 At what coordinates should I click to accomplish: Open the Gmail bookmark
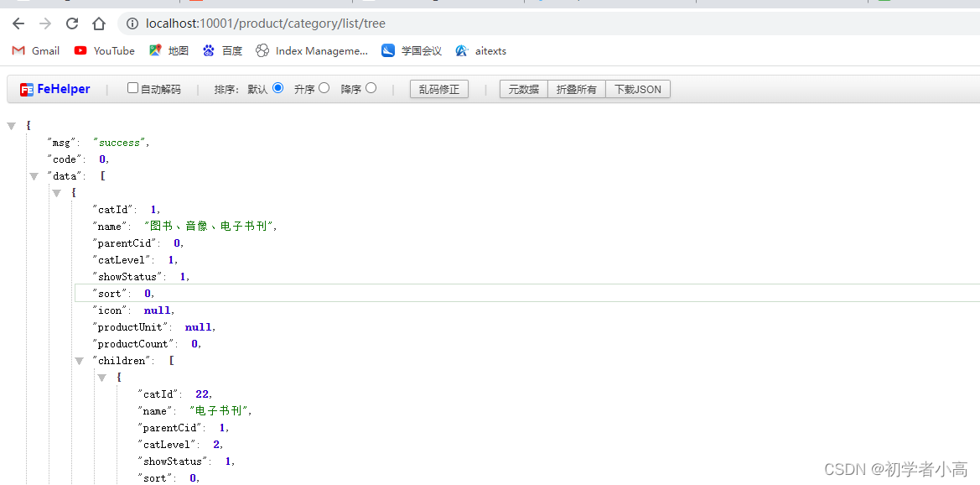(x=35, y=50)
